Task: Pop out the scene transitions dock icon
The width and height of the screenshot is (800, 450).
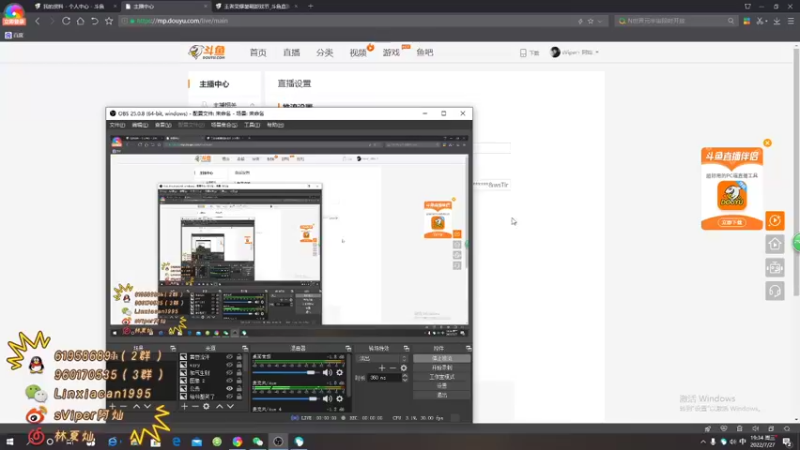Action: (x=406, y=348)
